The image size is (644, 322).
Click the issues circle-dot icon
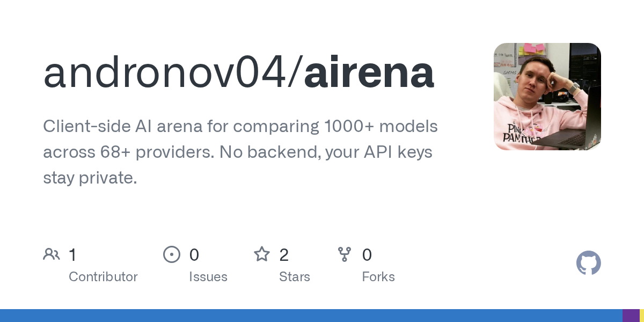pos(172,254)
